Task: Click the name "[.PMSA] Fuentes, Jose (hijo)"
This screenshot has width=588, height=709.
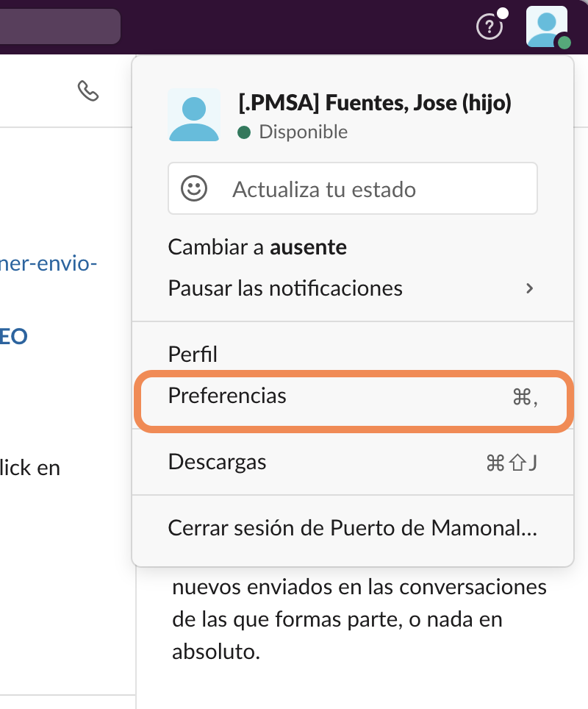Action: pos(375,104)
